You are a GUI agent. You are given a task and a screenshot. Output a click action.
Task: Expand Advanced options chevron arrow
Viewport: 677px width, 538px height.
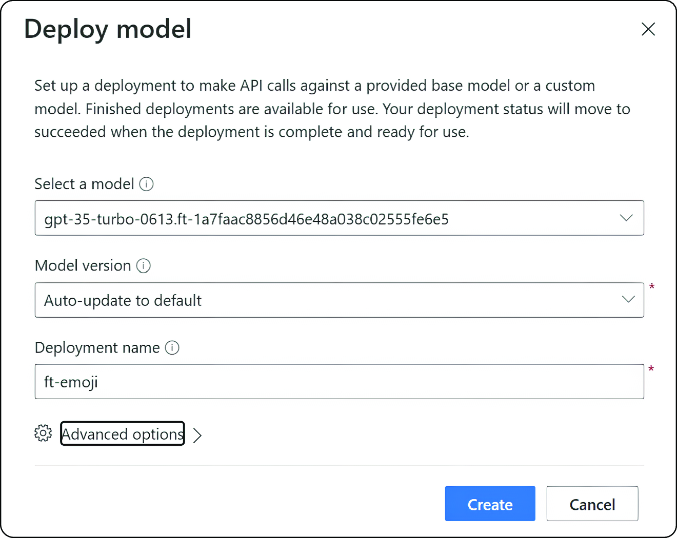coord(197,435)
